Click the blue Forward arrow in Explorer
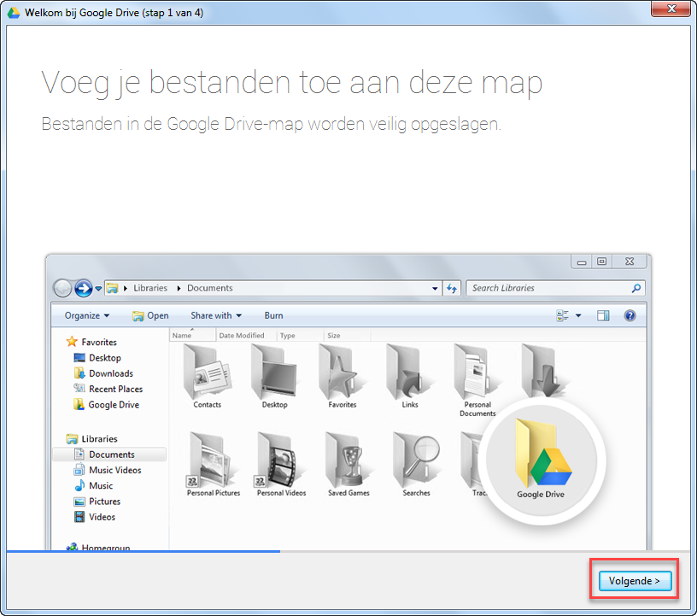Screen dimensions: 697x616 pos(83,289)
